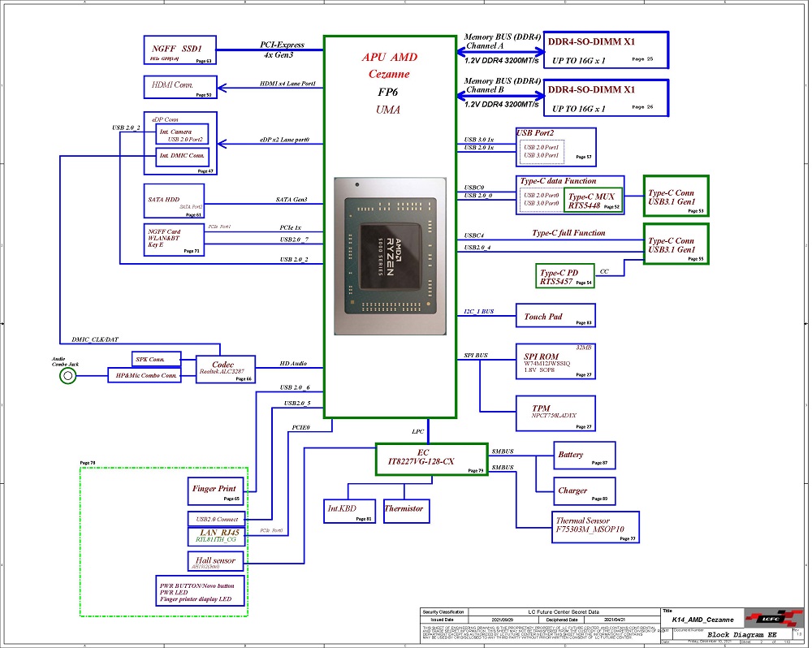Select the Finger Print block

pyautogui.click(x=216, y=491)
